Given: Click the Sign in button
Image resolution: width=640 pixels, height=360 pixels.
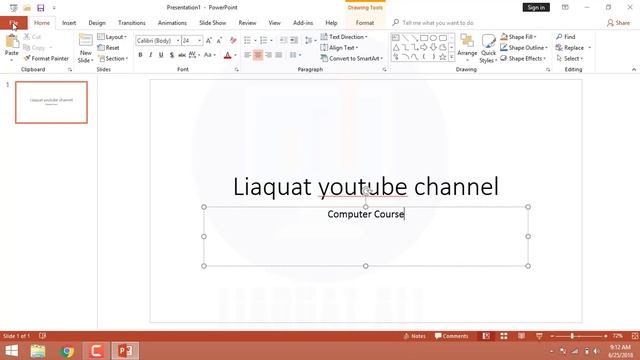Looking at the screenshot, I should (x=536, y=7).
